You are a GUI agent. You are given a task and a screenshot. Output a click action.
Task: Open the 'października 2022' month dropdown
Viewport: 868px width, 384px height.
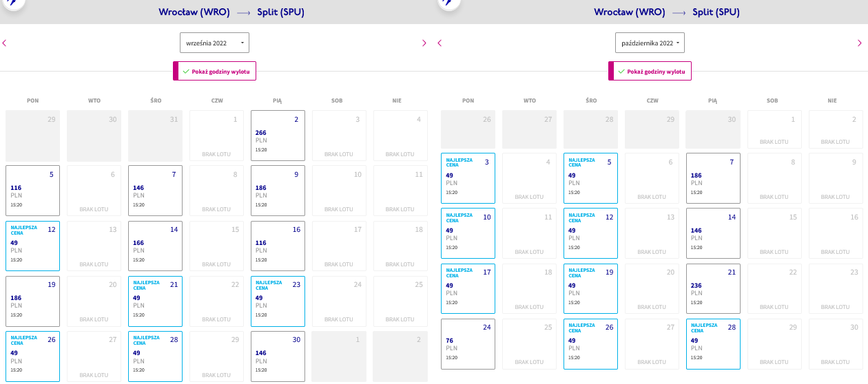[650, 43]
